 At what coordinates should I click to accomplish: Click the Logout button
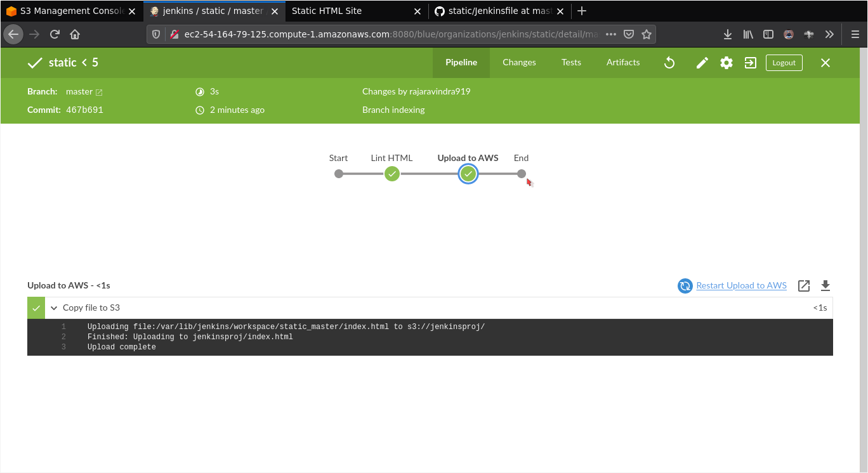pos(784,63)
